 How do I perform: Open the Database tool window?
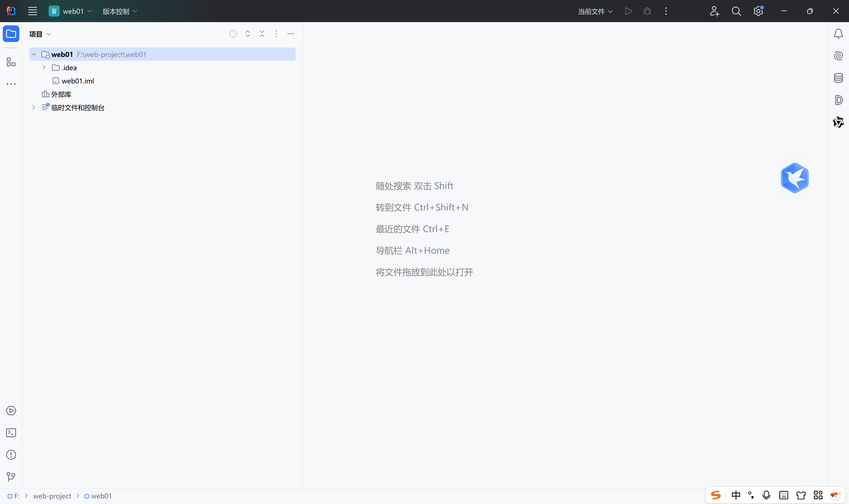(x=838, y=78)
